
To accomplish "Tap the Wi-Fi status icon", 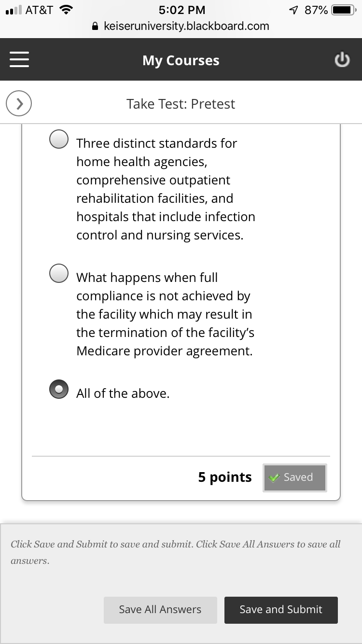I will [x=65, y=10].
